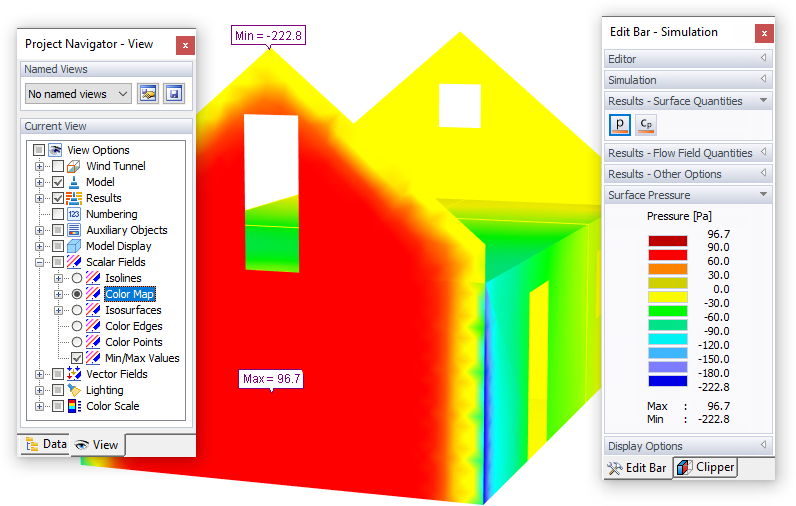Click the Lighting flashlight icon
This screenshot has width=796, height=506.
pos(74,390)
